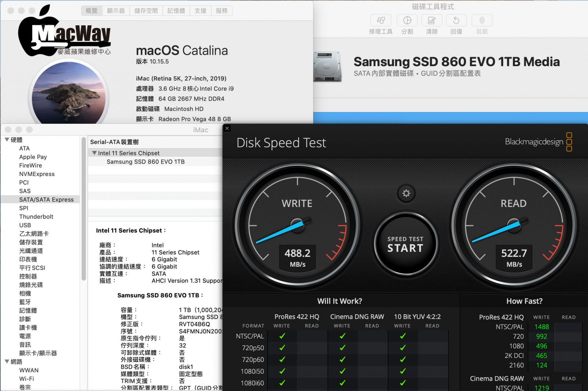Select USB in sidebar

click(25, 225)
